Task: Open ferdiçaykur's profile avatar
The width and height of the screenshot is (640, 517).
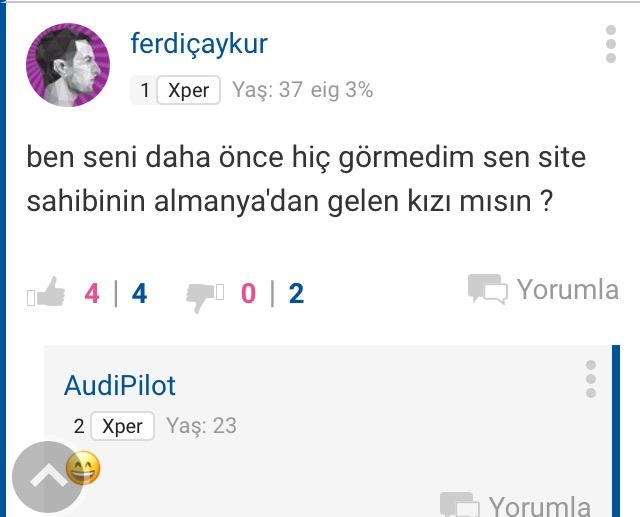Action: tap(68, 65)
